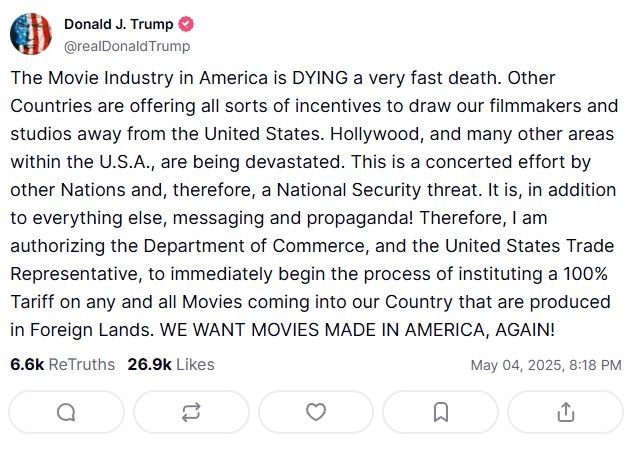Click 'Foreign Lands' in the last line

(x=90, y=329)
